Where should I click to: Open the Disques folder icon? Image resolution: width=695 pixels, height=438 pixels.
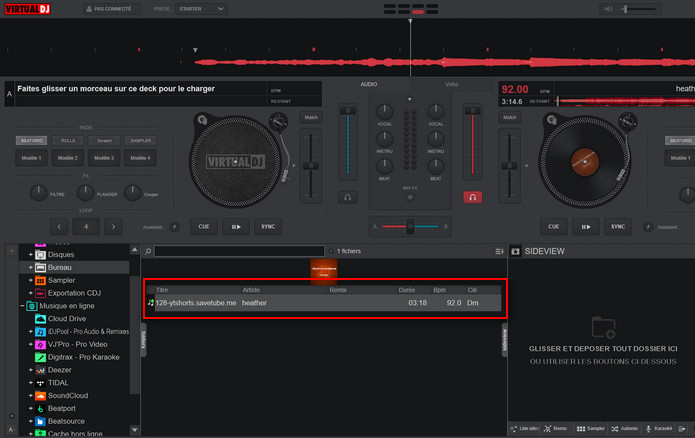40,254
